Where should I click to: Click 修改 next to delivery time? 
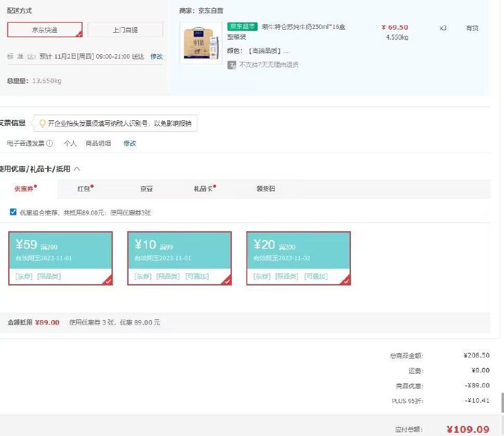pos(156,57)
